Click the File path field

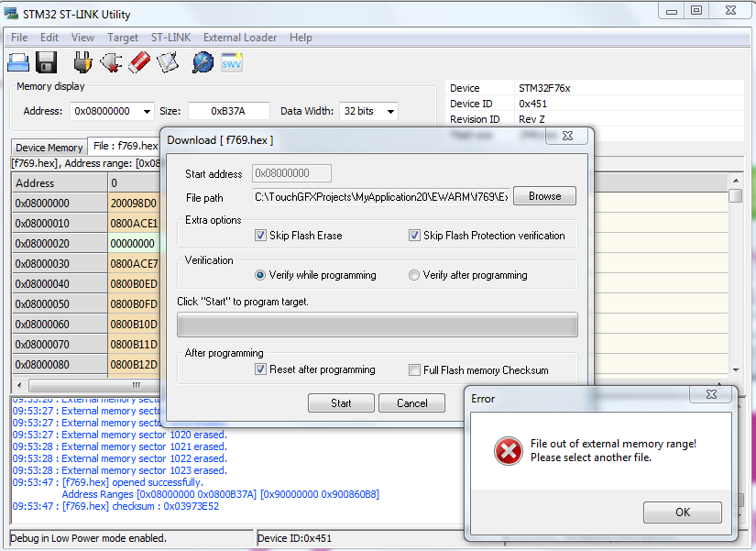coord(381,197)
